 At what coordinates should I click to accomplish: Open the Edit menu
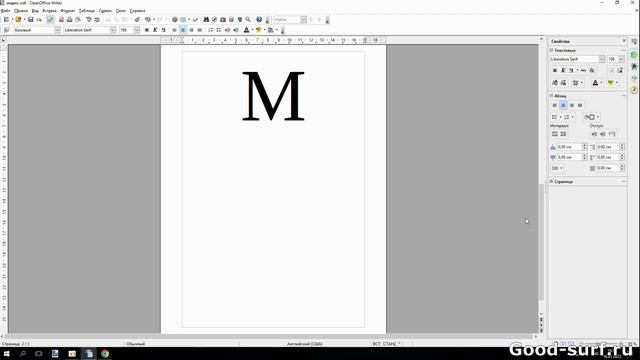(21, 11)
